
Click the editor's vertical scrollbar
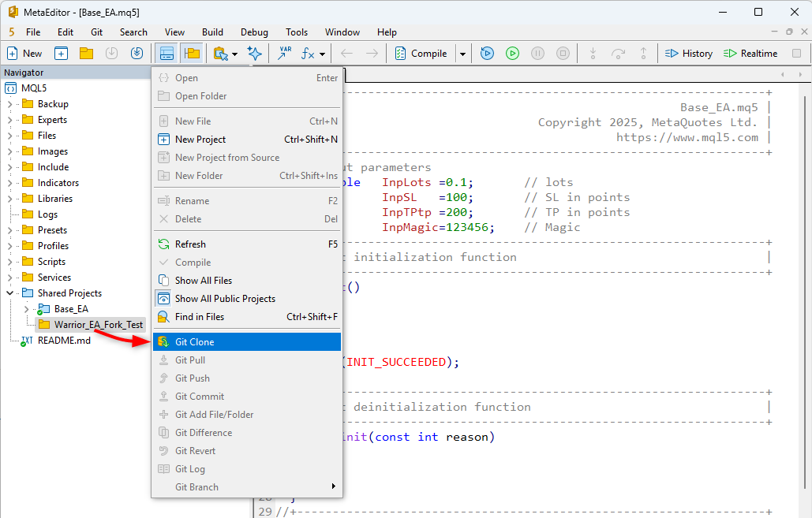click(804, 293)
